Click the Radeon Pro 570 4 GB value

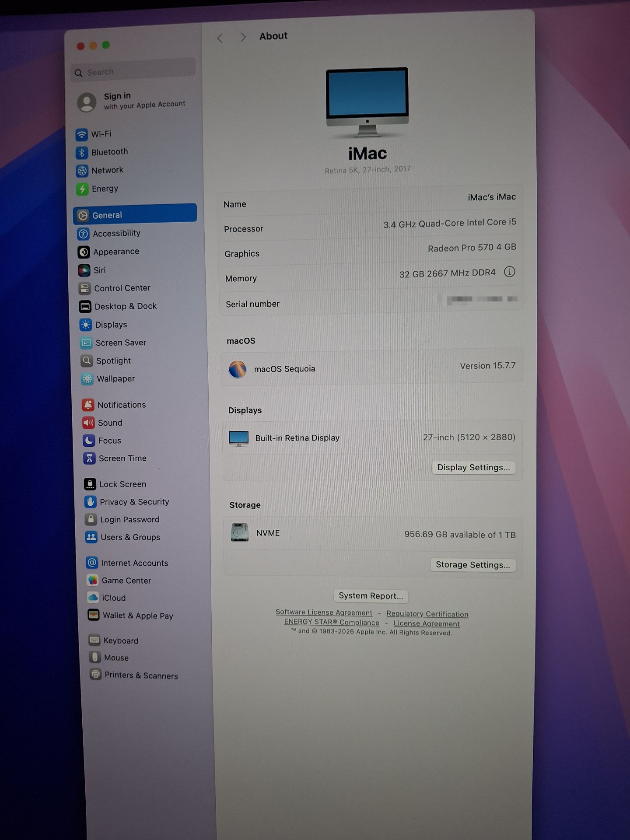tap(472, 248)
